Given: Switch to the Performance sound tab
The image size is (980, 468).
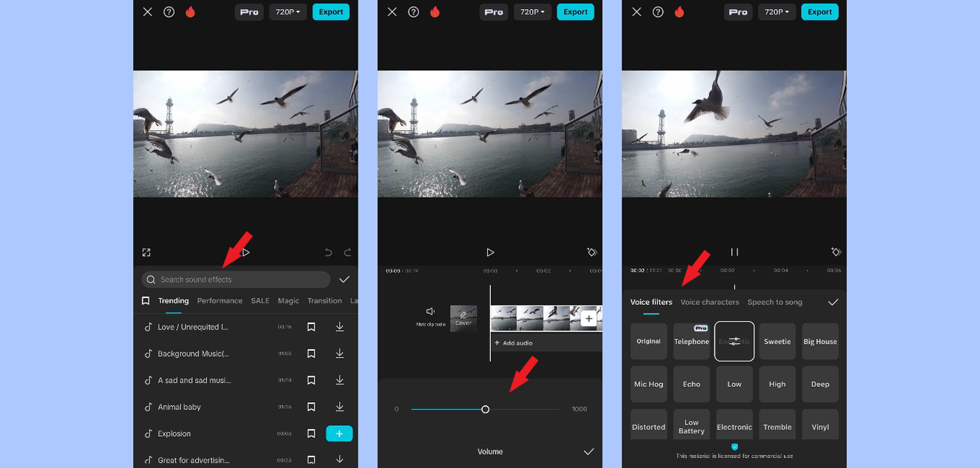Looking at the screenshot, I should tap(220, 301).
